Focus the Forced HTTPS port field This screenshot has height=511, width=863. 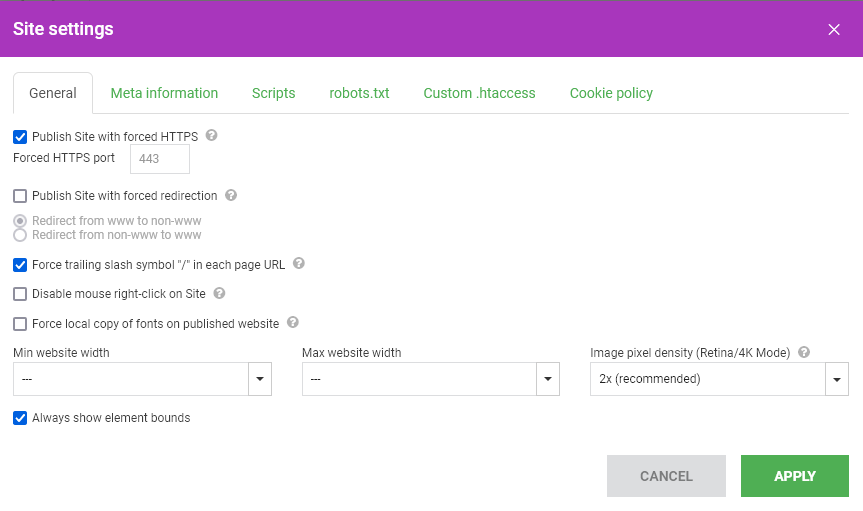(x=160, y=159)
